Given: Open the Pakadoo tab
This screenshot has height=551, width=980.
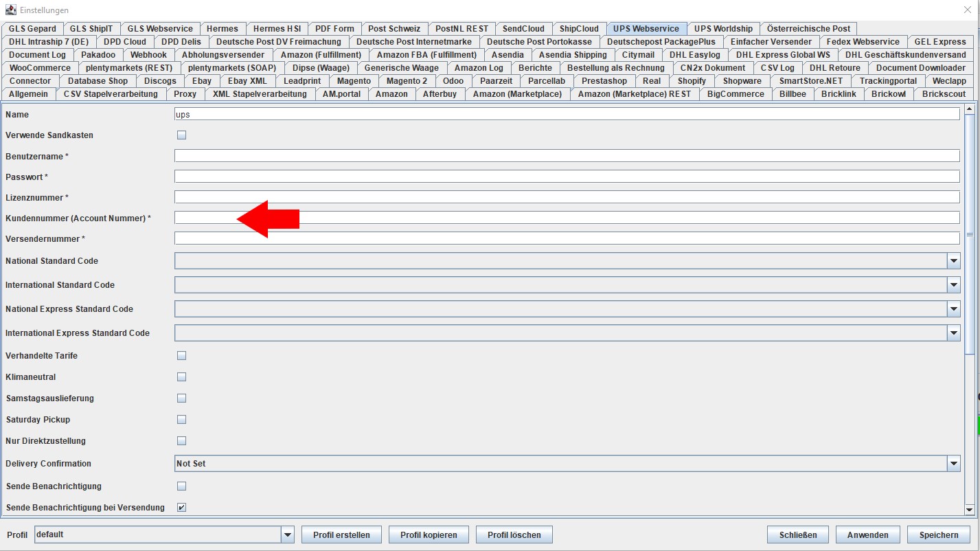Looking at the screenshot, I should click(x=98, y=55).
